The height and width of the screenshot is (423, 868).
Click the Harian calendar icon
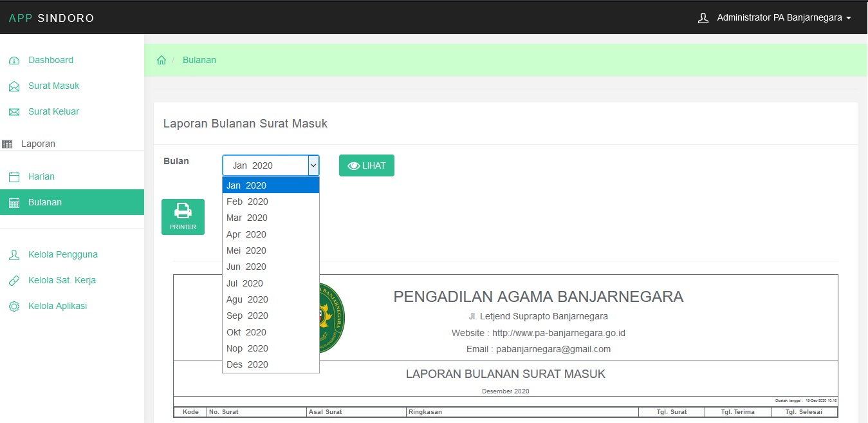[x=14, y=177]
